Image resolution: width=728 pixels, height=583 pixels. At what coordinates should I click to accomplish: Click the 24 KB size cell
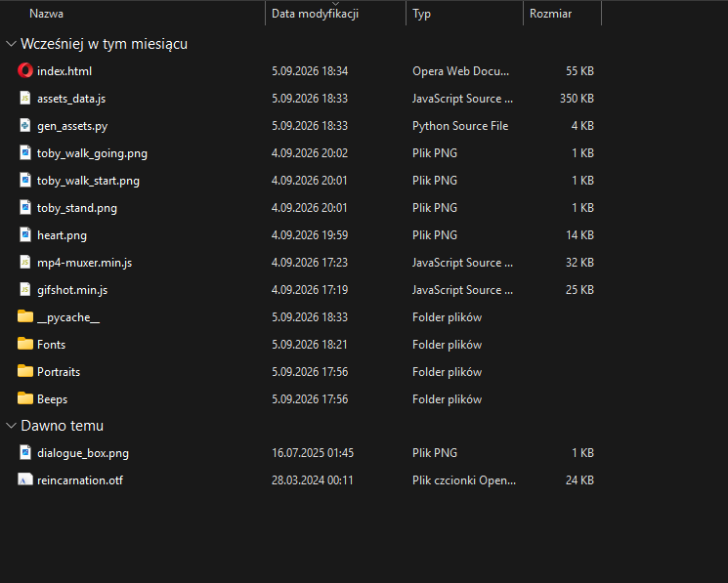(x=579, y=480)
